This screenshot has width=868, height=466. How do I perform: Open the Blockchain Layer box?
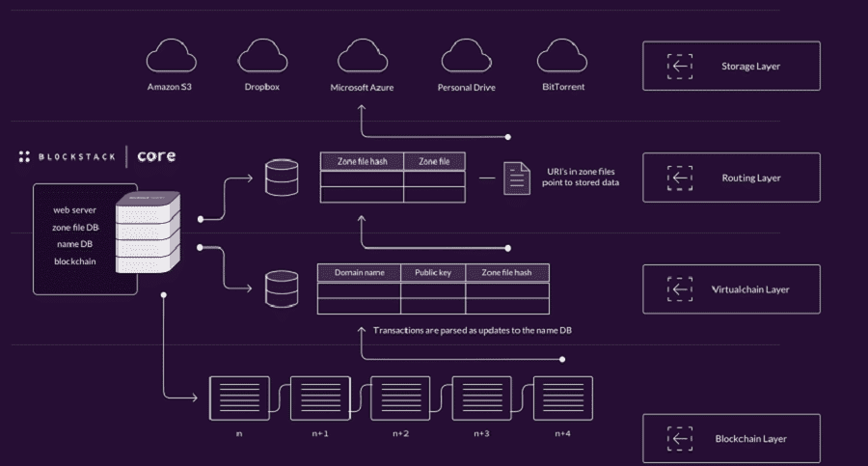tap(731, 438)
